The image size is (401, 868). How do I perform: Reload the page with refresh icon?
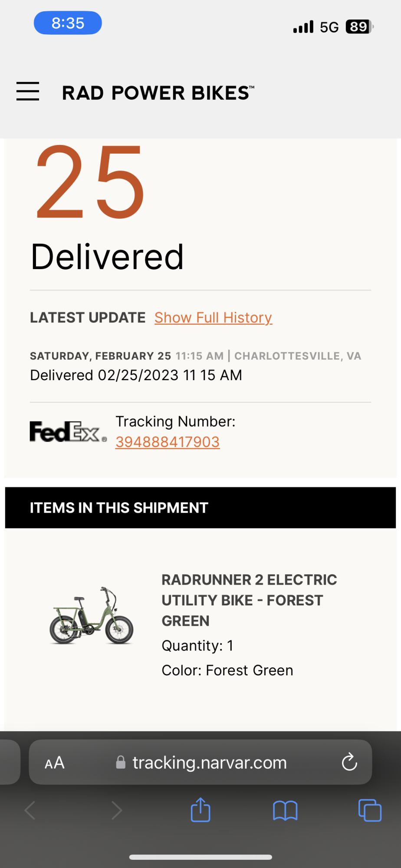349,762
